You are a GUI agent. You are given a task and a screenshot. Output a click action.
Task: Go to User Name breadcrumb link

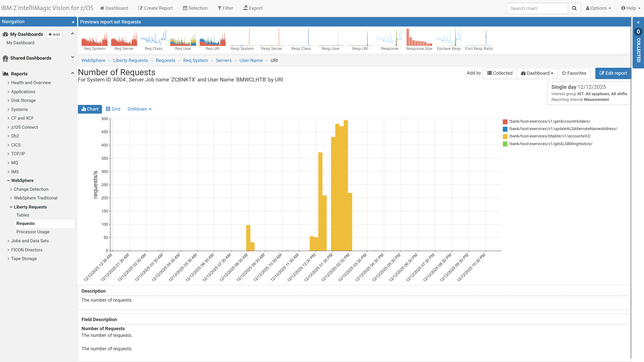(x=251, y=61)
